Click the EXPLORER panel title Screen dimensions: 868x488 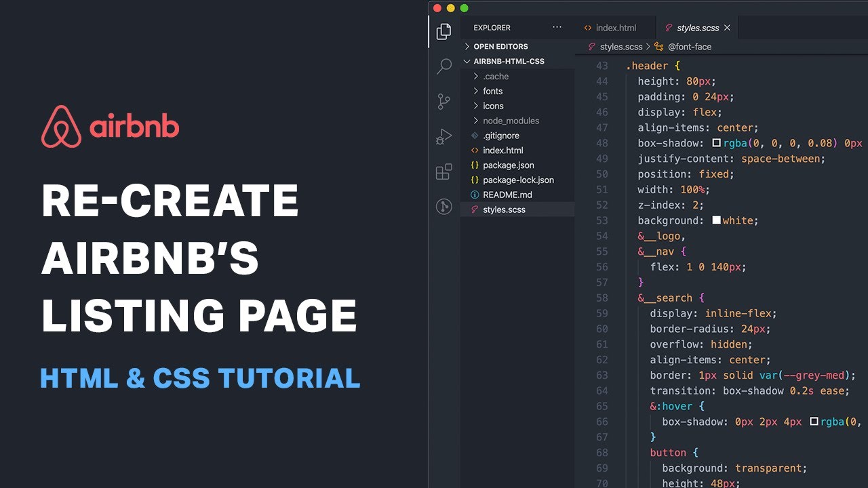tap(492, 28)
